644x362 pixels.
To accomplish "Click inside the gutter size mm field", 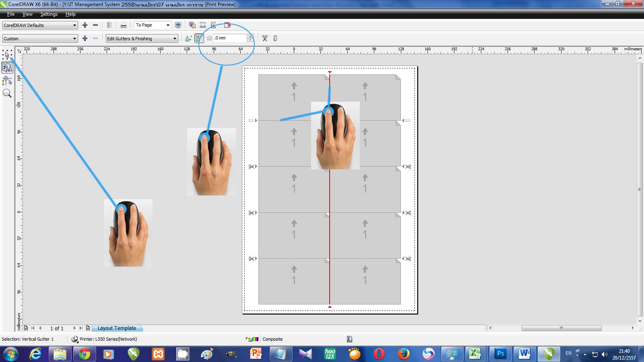I will pos(229,38).
